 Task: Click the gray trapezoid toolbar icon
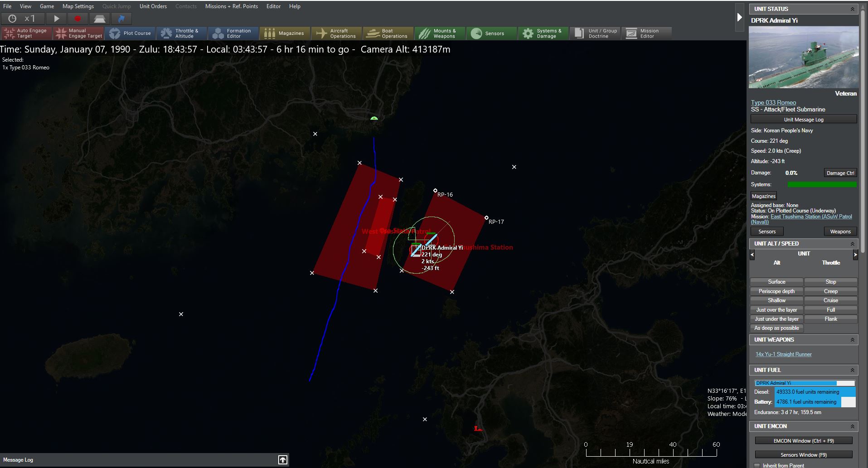point(100,19)
